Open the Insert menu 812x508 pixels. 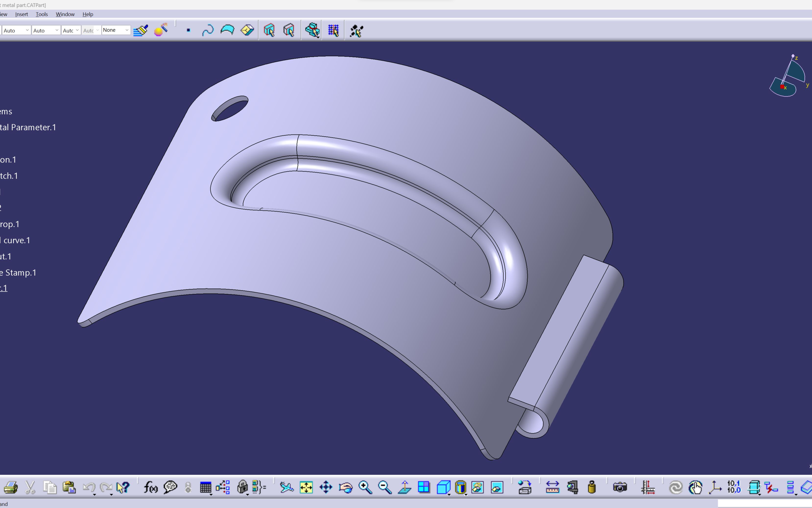22,14
